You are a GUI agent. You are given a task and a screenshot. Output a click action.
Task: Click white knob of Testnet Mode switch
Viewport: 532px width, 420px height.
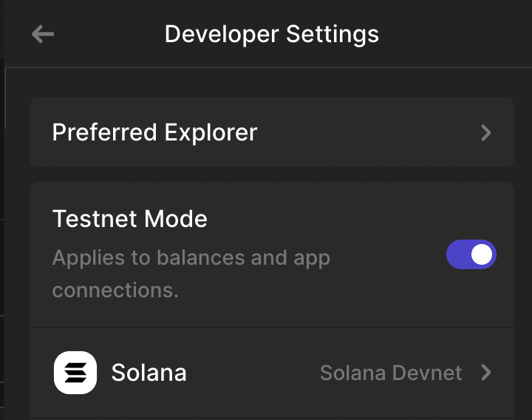pos(482,254)
